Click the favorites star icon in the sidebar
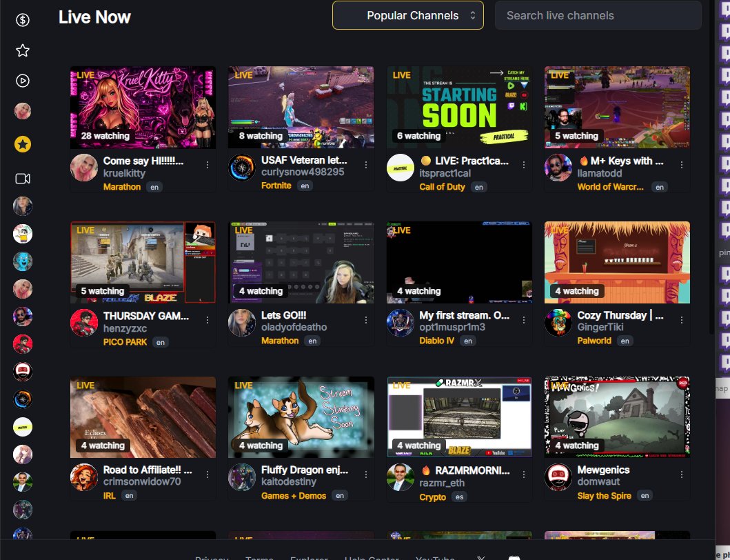Viewport: 730px width, 560px height. coord(22,50)
